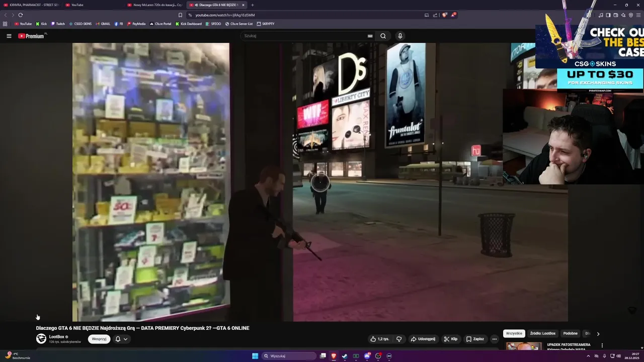Toggle the browser sidebar panel icon
The height and width of the screenshot is (362, 644).
[608, 15]
